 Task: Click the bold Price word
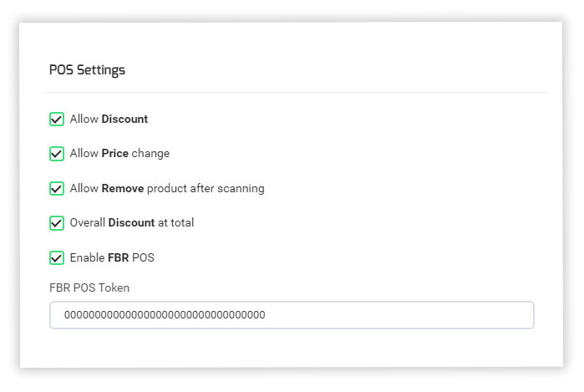click(115, 153)
